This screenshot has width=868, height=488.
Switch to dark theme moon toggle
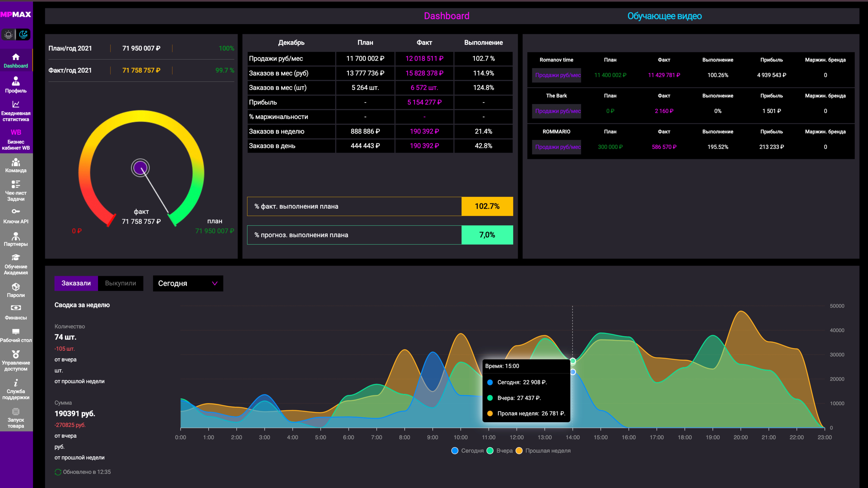[23, 34]
